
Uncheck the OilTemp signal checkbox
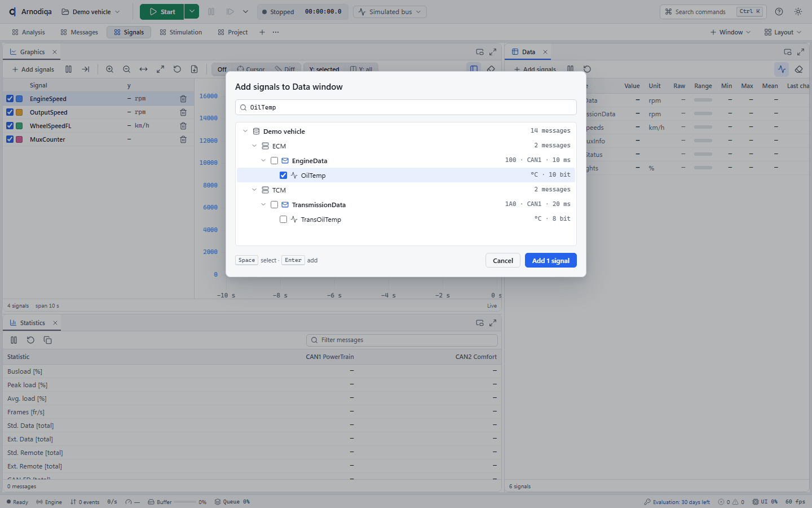point(283,176)
